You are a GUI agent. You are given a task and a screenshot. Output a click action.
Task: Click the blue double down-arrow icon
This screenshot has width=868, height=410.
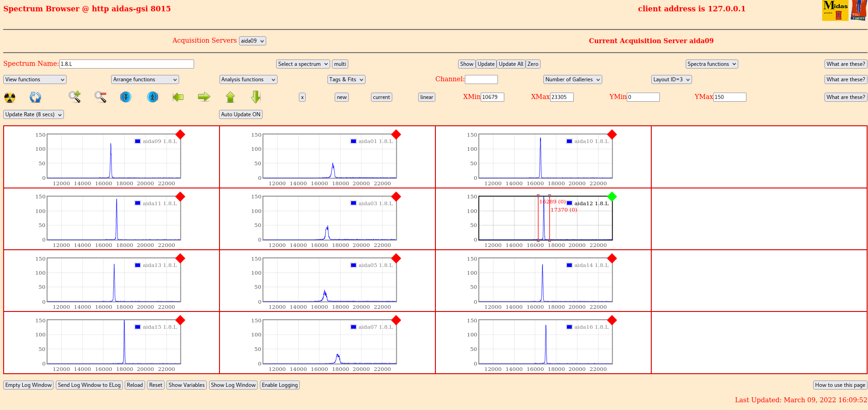point(126,97)
